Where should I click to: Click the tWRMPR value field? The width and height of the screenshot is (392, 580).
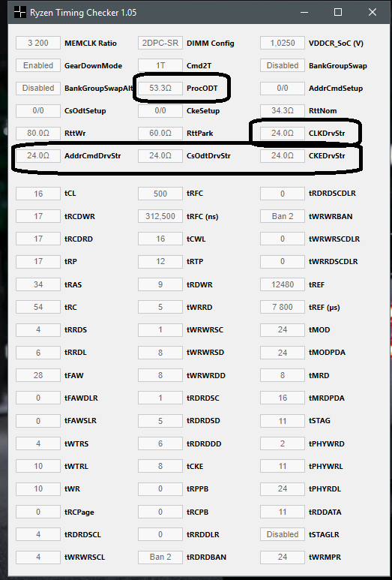(283, 557)
